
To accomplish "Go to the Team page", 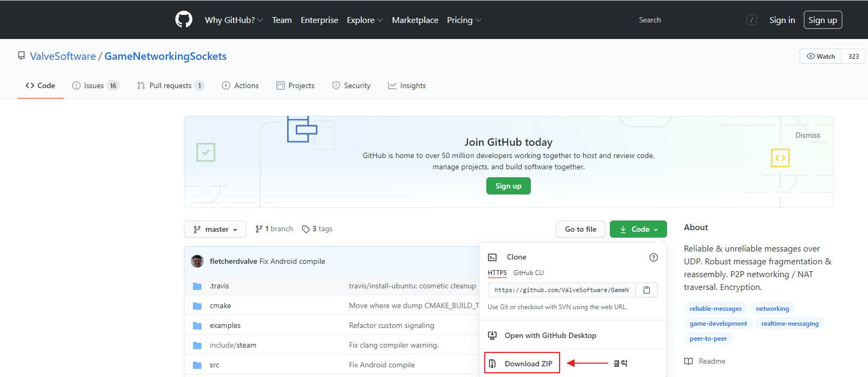I will pyautogui.click(x=282, y=20).
